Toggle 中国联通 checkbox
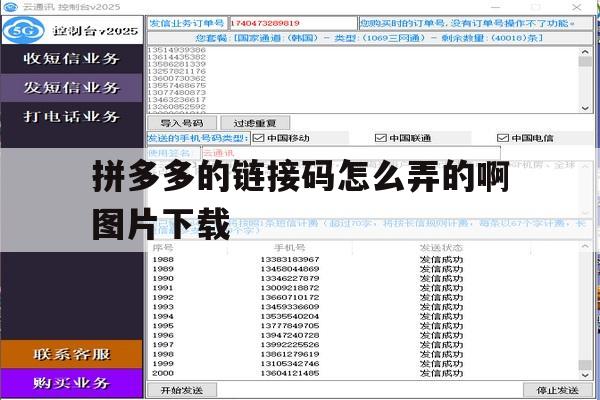Viewport: 600px width, 400px height. tap(380, 138)
